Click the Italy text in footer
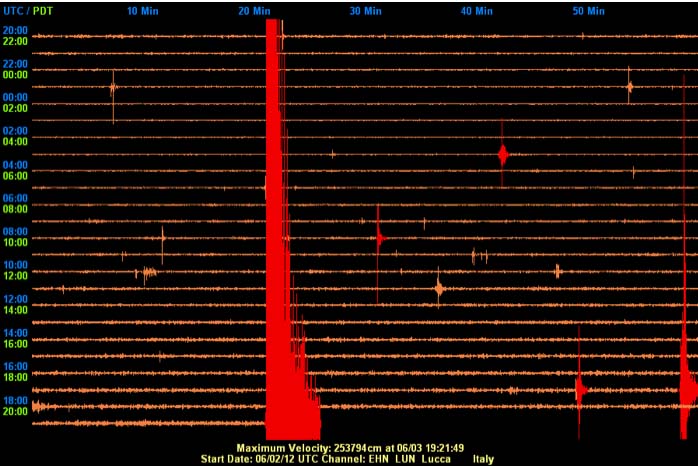This screenshot has width=698, height=466. [484, 459]
